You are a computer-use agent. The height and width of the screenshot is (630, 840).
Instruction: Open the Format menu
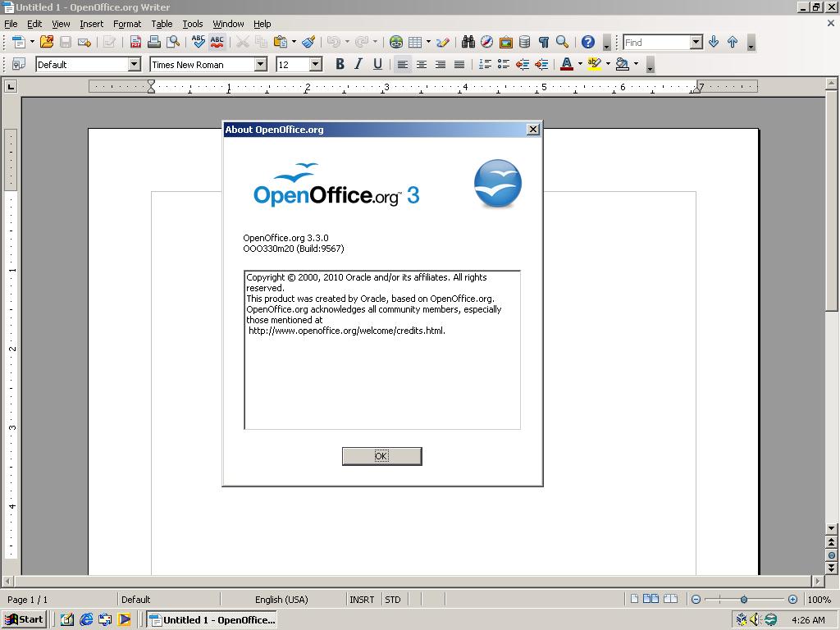127,24
